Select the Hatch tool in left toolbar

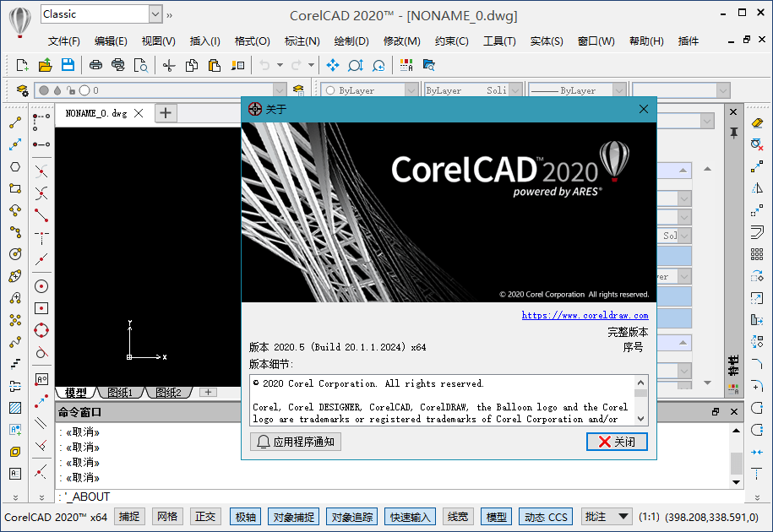(14, 408)
